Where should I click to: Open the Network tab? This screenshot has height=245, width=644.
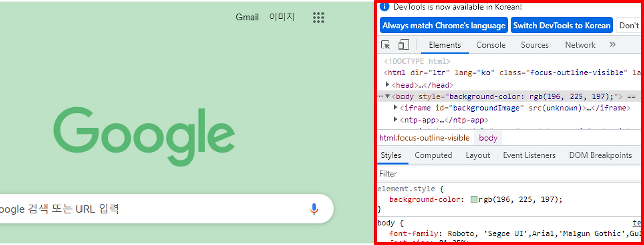pos(580,45)
